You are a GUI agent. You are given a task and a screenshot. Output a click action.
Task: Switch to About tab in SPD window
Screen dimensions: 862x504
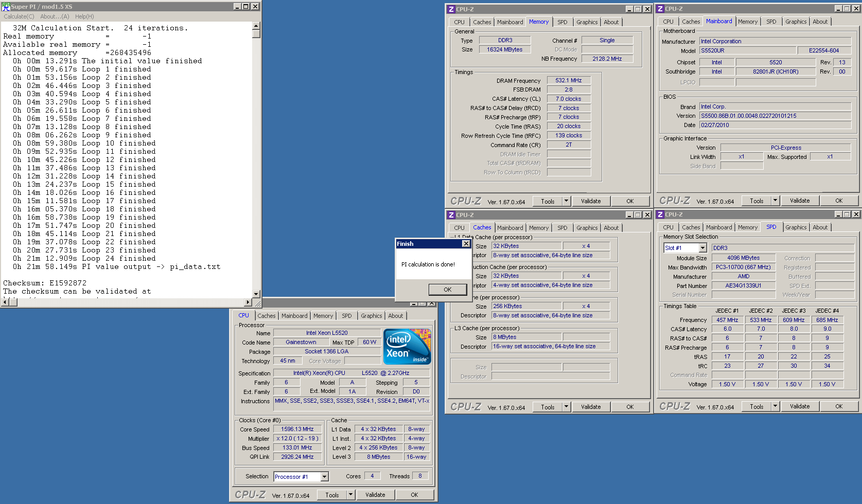click(820, 227)
